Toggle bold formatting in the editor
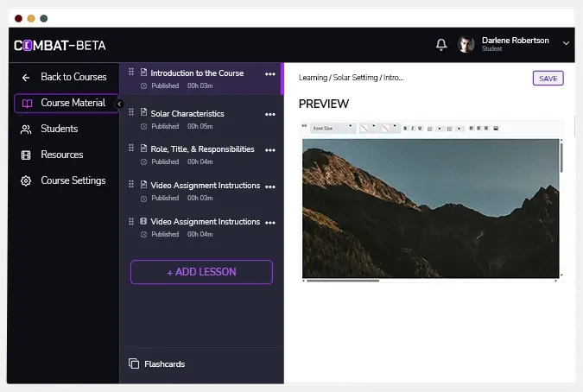 coord(405,128)
